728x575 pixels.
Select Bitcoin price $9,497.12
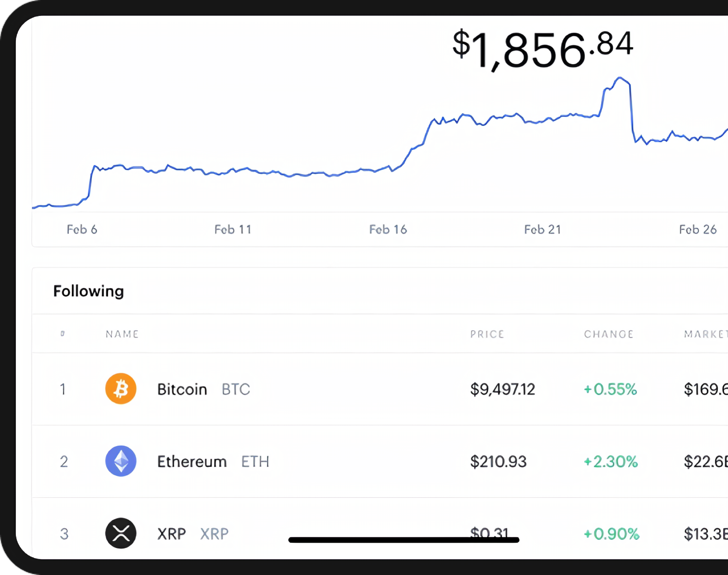tap(502, 389)
